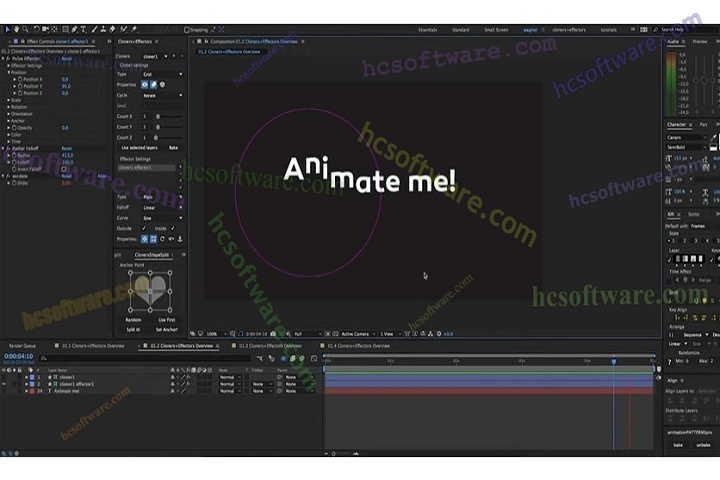Click Reset link for Pulse Effector
The image size is (720, 480).
coord(67,59)
